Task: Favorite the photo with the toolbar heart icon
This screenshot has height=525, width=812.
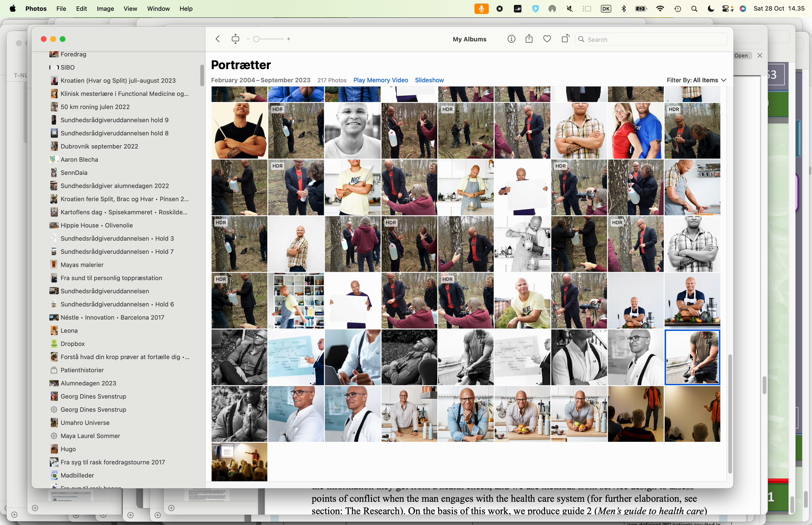Action: [x=547, y=39]
